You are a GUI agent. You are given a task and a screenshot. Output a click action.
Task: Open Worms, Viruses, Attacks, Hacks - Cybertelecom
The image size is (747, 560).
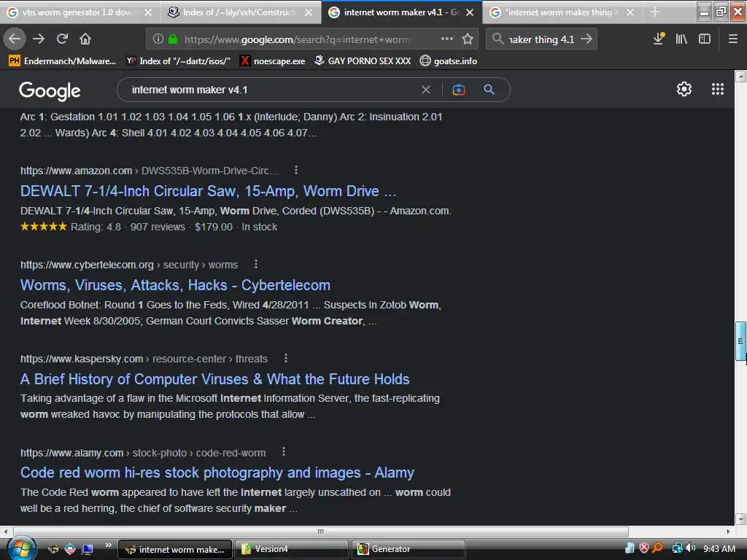[x=175, y=285]
